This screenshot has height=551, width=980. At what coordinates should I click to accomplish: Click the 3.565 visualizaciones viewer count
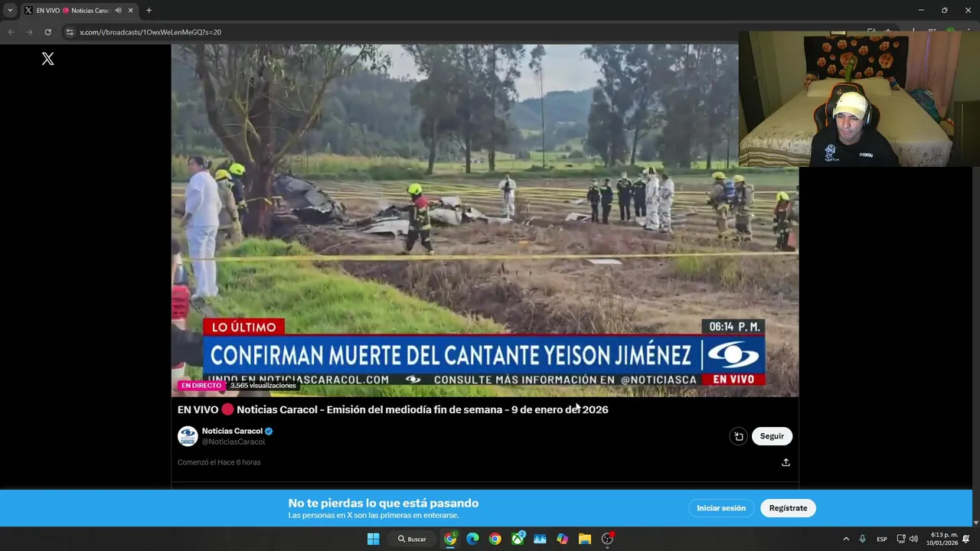tap(263, 386)
